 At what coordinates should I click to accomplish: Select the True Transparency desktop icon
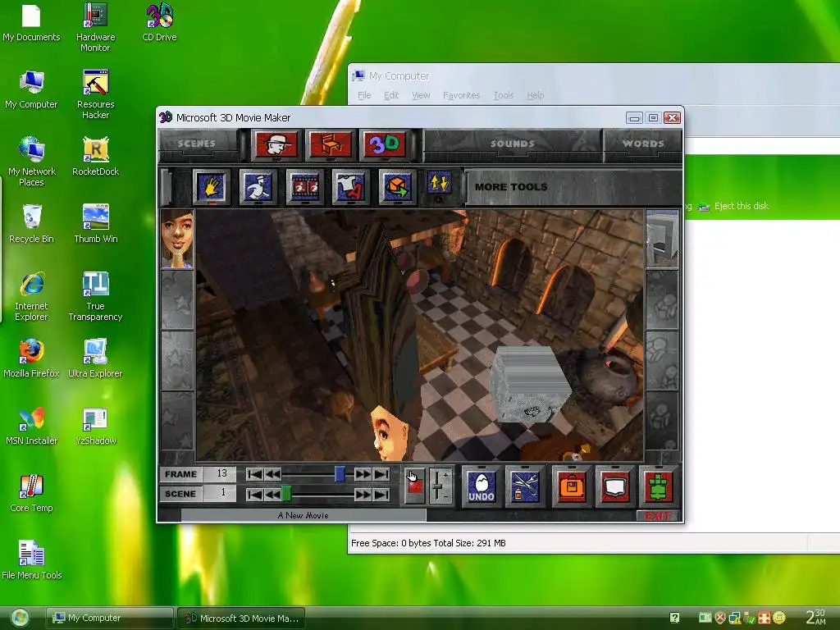click(95, 296)
